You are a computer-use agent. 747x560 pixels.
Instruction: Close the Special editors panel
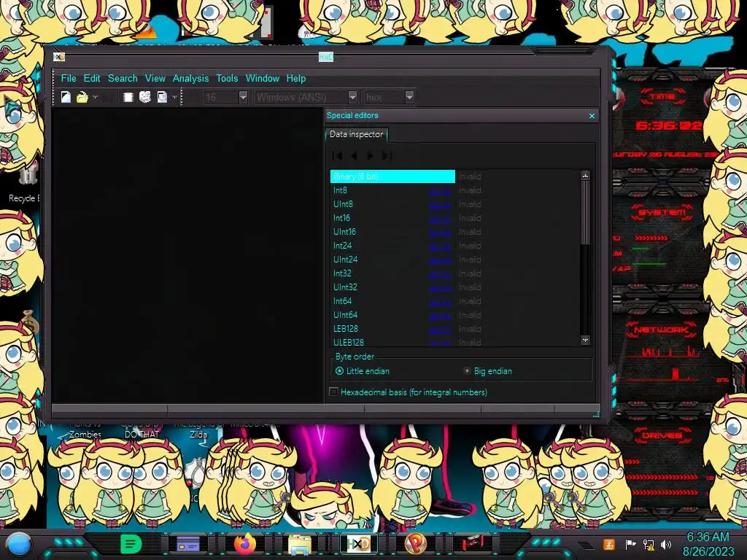coord(592,116)
